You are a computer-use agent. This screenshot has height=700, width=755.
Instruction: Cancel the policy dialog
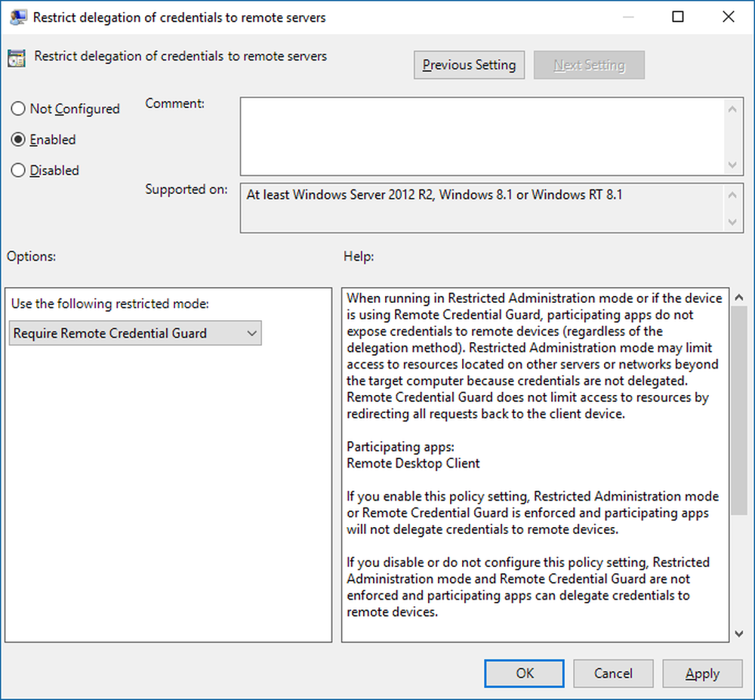(613, 674)
